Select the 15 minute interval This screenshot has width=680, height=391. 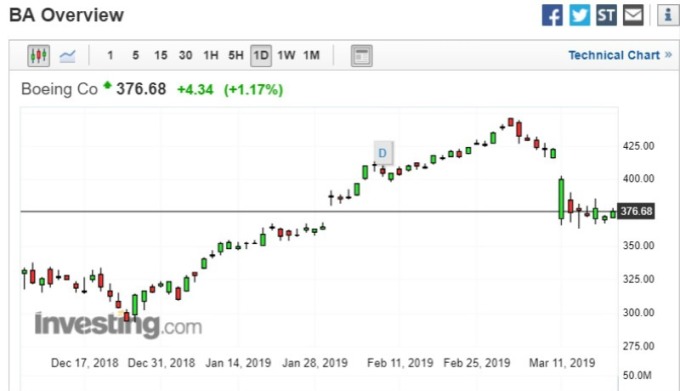pos(160,55)
